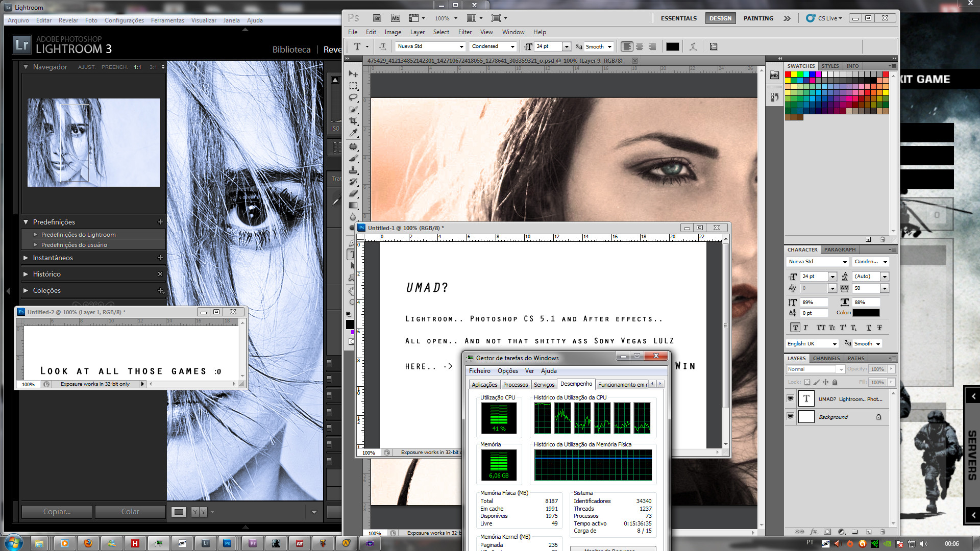
Task: Open font size dropdown in options bar
Action: pos(566,46)
